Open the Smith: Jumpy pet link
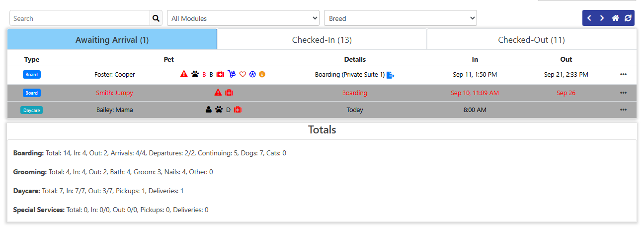 click(114, 93)
